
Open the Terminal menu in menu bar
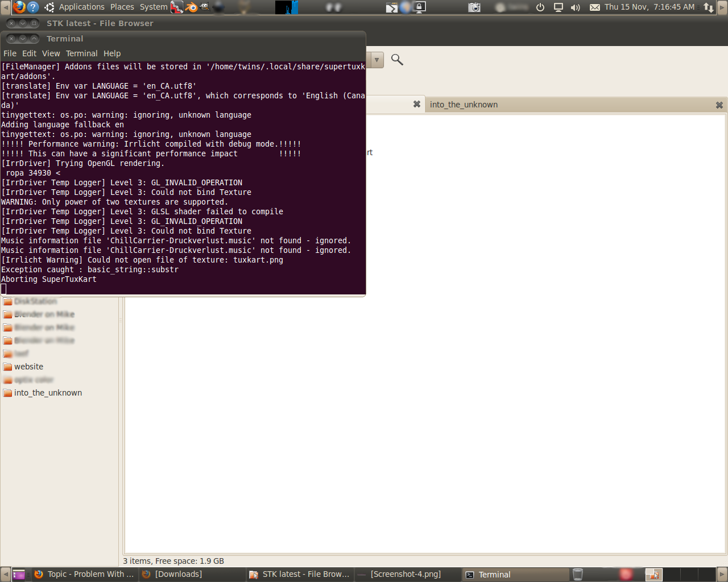click(81, 53)
